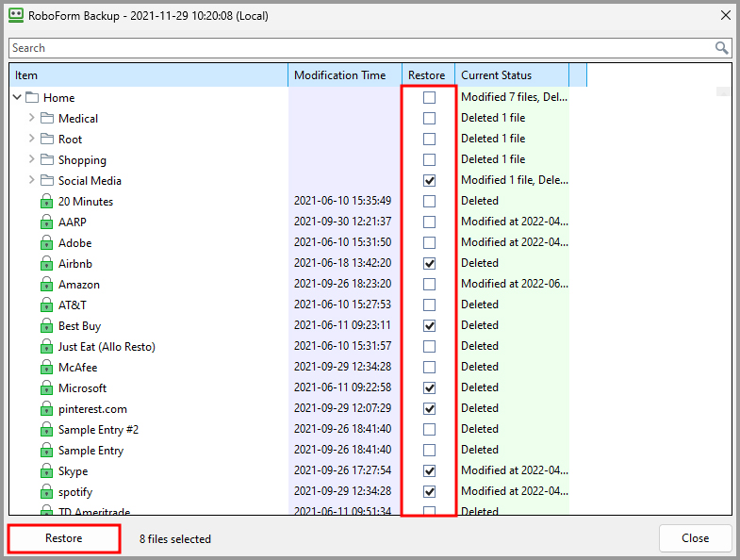Image resolution: width=740 pixels, height=560 pixels.
Task: Click the pinterest.com lock icon
Action: pyautogui.click(x=46, y=408)
